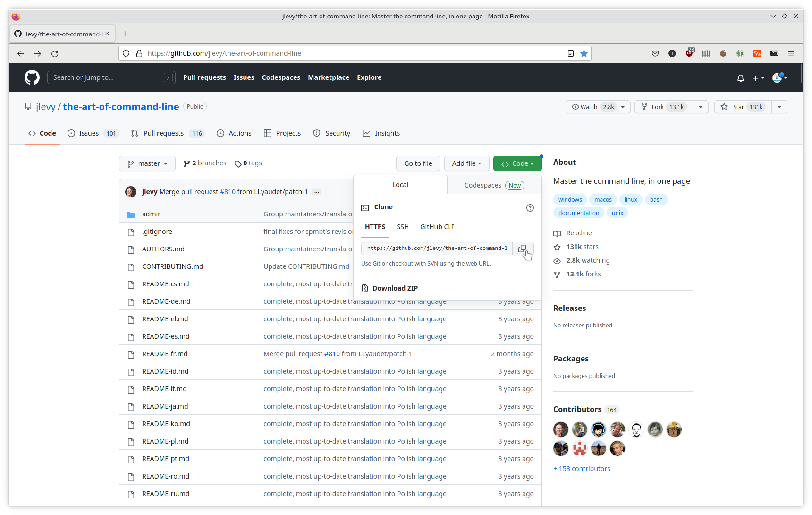Copy the HTTPS clone URL to clipboard

(x=522, y=249)
